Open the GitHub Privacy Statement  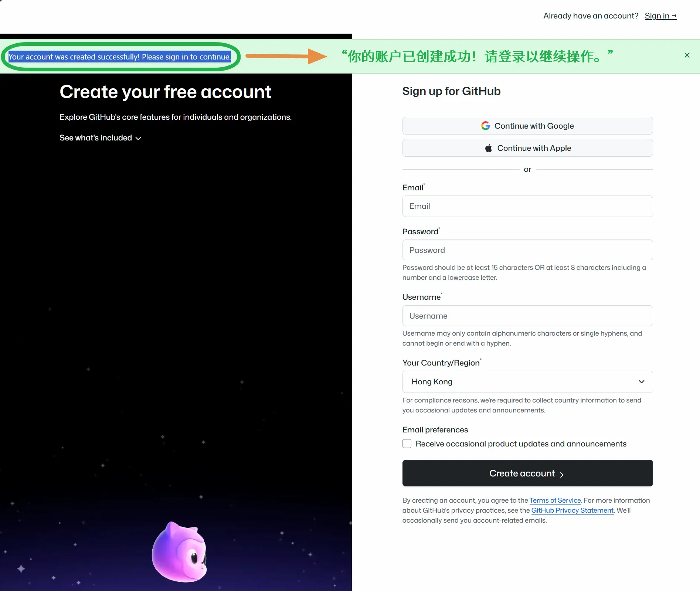pos(572,510)
